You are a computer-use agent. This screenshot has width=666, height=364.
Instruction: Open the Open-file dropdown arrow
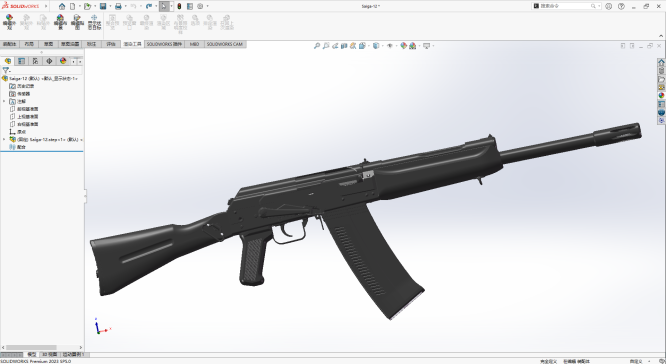point(94,6)
